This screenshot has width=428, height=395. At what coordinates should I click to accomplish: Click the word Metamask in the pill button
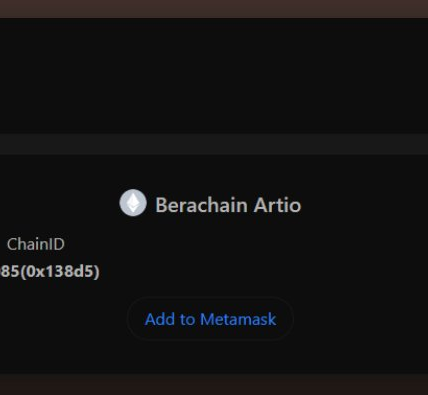click(x=238, y=319)
